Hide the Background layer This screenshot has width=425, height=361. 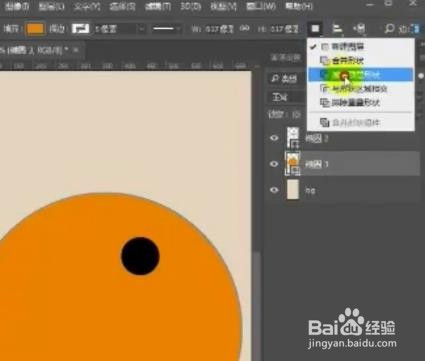(274, 190)
